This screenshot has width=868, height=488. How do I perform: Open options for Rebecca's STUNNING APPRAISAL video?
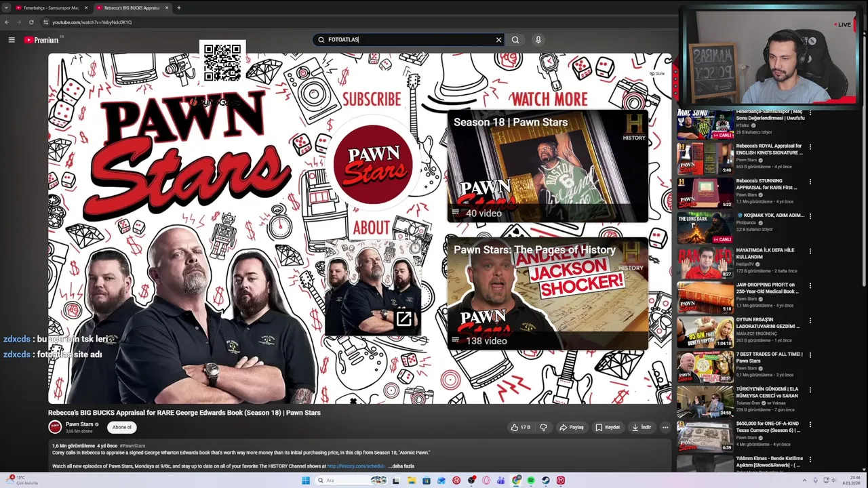[x=810, y=182]
